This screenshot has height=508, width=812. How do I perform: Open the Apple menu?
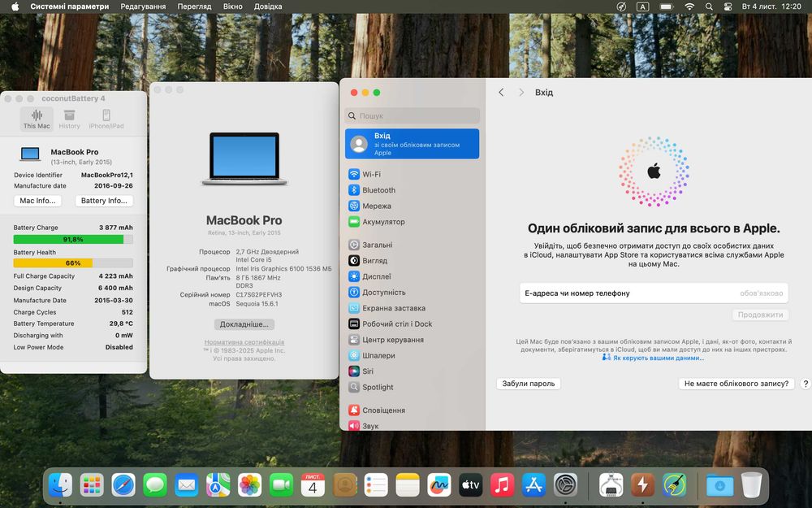tap(15, 7)
